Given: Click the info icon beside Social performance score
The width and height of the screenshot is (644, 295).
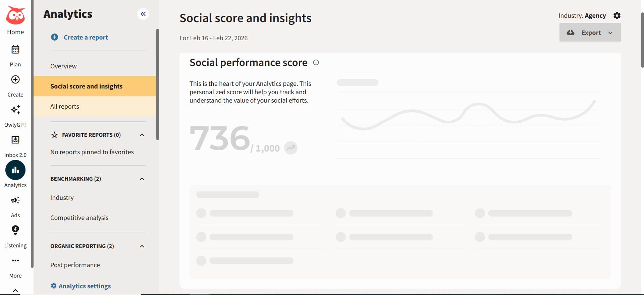Looking at the screenshot, I should 316,62.
